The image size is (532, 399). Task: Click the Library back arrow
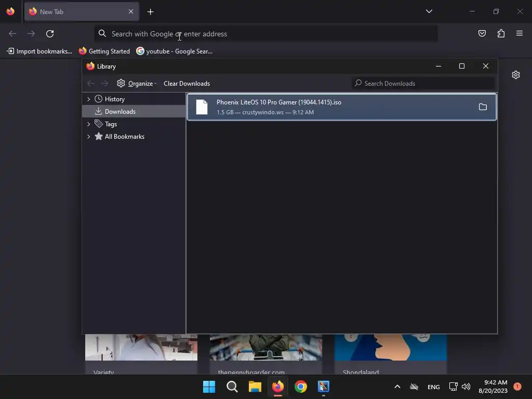pyautogui.click(x=90, y=84)
